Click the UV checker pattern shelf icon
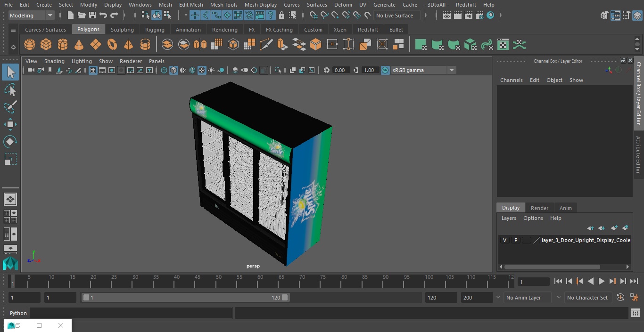Image resolution: width=644 pixels, height=332 pixels. 503,45
